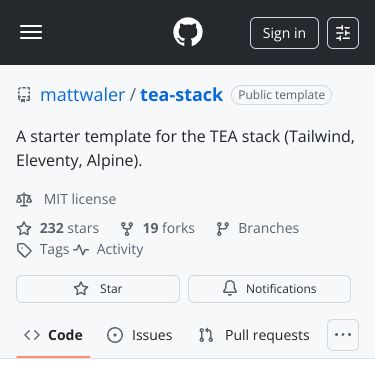Click the tag icon beside Tags

[24, 250]
